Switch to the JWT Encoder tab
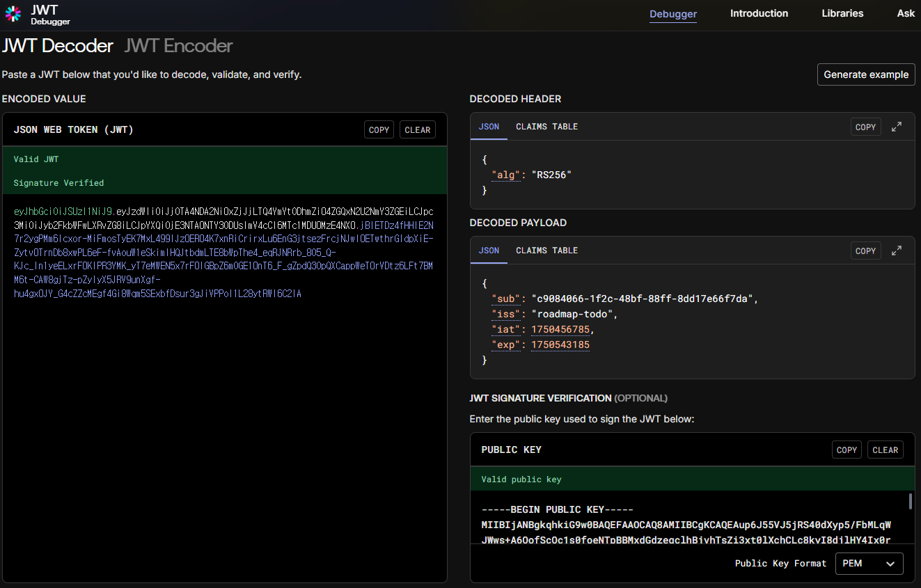921x588 pixels. coord(178,46)
